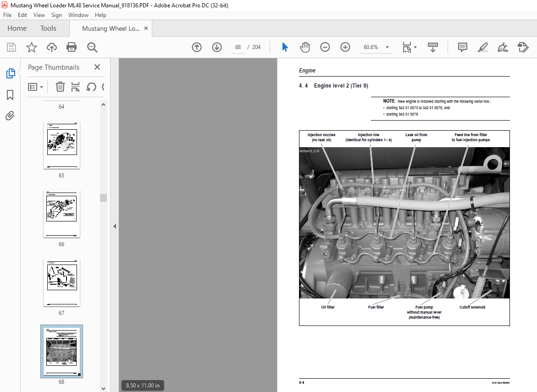Open the View menu
Screen dimensions: 537x392
point(39,15)
